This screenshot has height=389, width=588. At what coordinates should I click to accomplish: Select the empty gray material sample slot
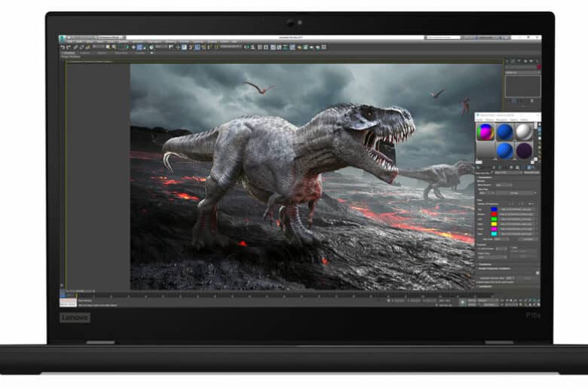(x=485, y=151)
